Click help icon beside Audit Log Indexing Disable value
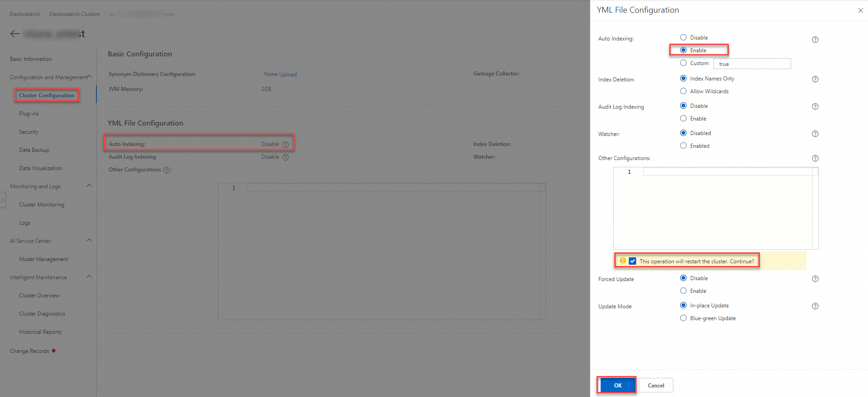The width and height of the screenshot is (868, 397). click(286, 157)
